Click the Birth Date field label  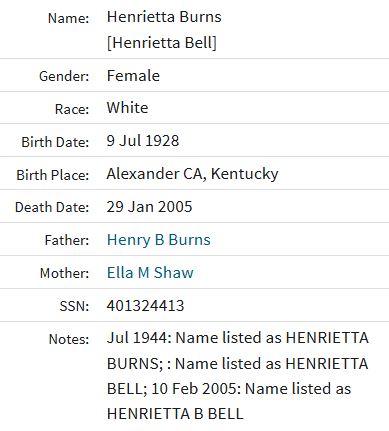[55, 142]
